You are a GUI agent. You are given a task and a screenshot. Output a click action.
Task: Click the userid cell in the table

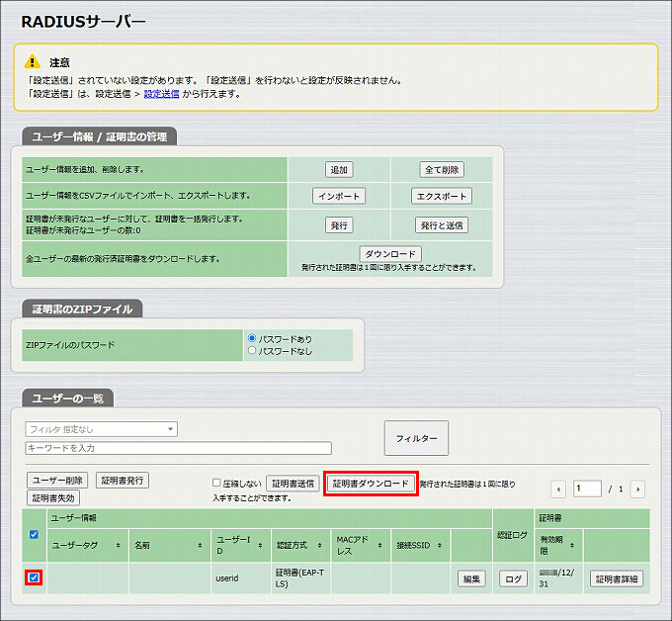pos(241,578)
